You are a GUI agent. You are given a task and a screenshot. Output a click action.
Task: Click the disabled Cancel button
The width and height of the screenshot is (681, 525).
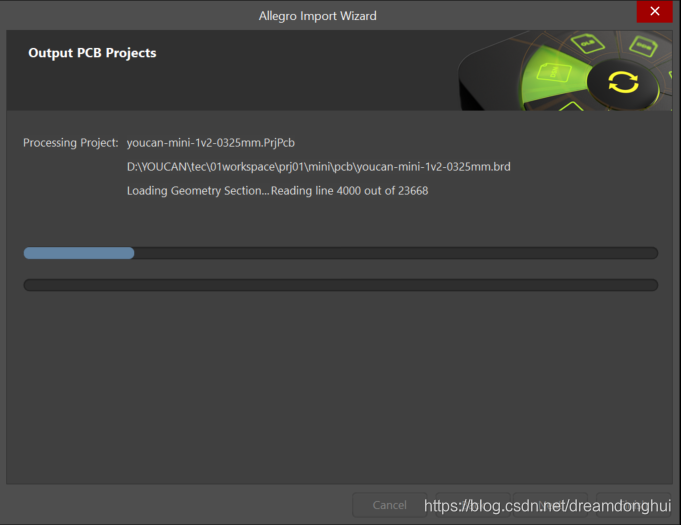(x=390, y=505)
